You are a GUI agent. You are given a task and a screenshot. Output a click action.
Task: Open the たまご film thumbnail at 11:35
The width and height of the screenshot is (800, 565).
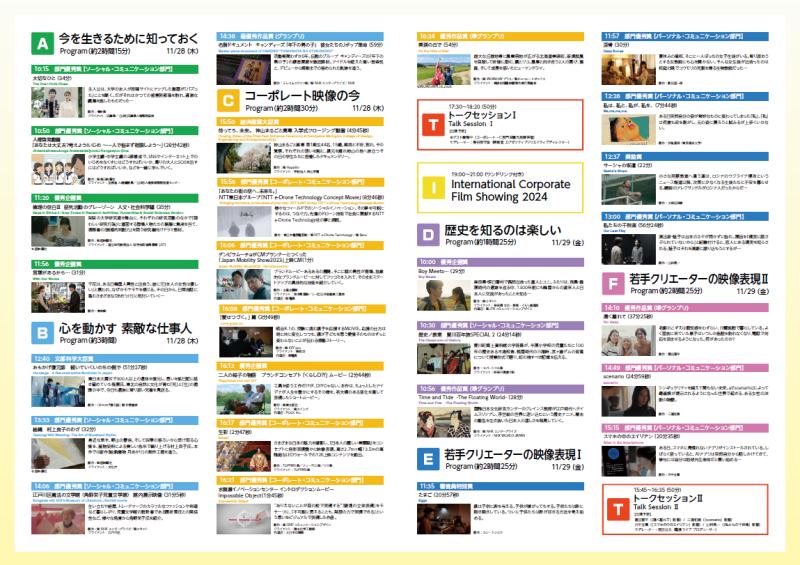click(x=444, y=519)
